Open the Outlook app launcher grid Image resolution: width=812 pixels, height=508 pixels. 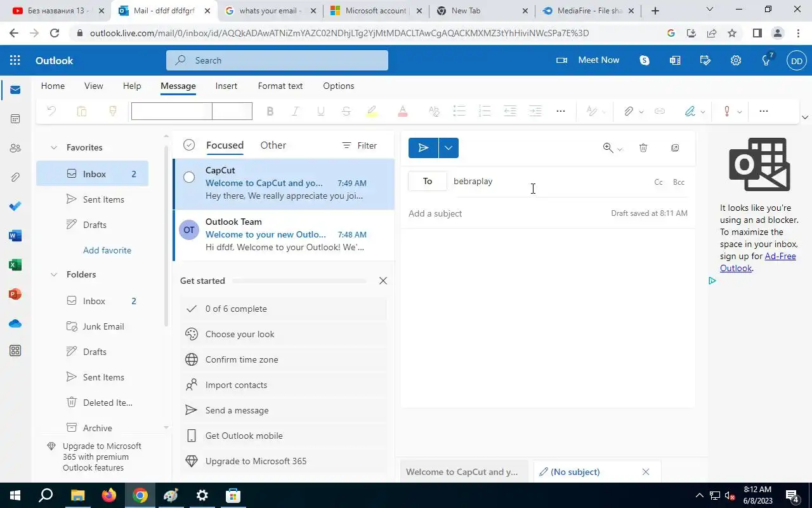(15, 60)
